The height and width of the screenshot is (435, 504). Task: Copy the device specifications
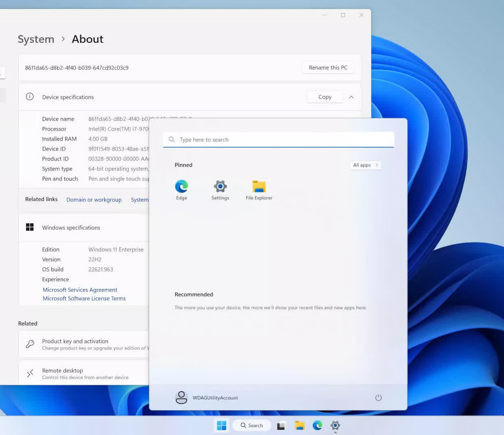(324, 97)
